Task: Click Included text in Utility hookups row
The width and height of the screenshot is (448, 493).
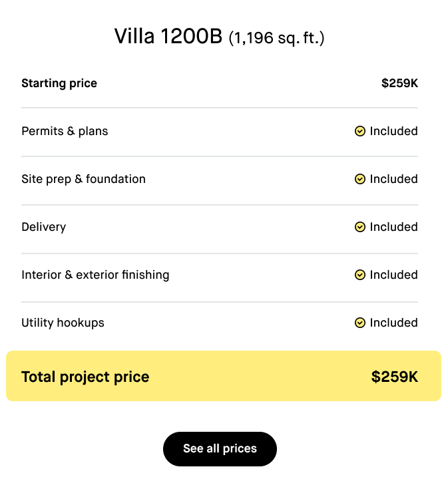Action: (393, 323)
